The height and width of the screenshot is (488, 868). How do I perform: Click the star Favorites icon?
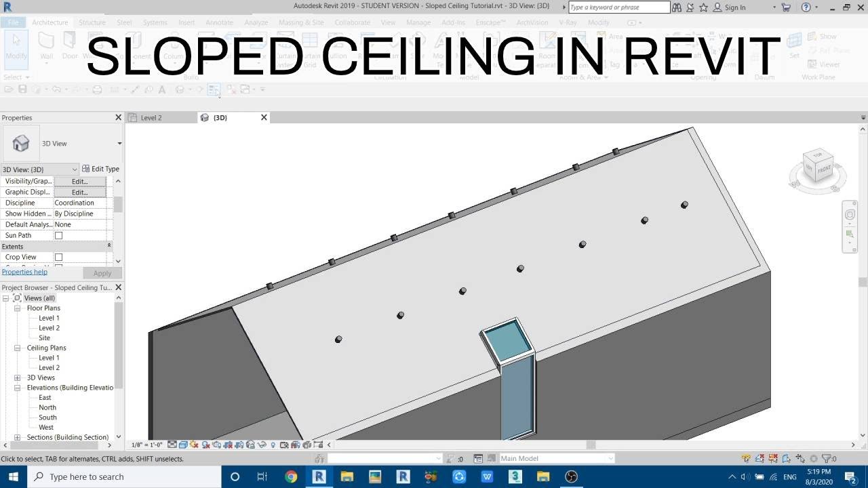[x=703, y=7]
